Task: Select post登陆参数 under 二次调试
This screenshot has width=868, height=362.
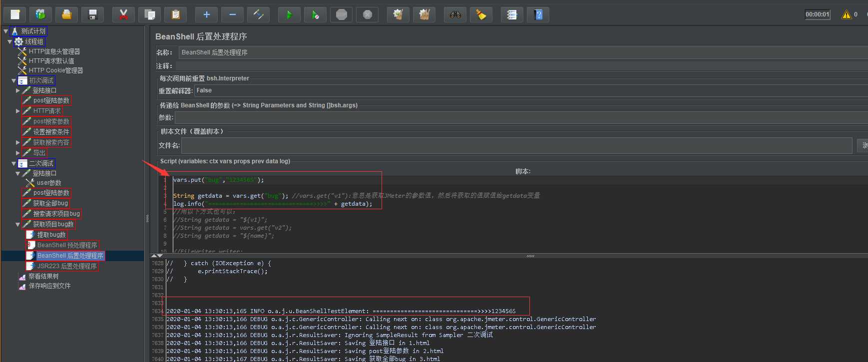Action: (51, 193)
